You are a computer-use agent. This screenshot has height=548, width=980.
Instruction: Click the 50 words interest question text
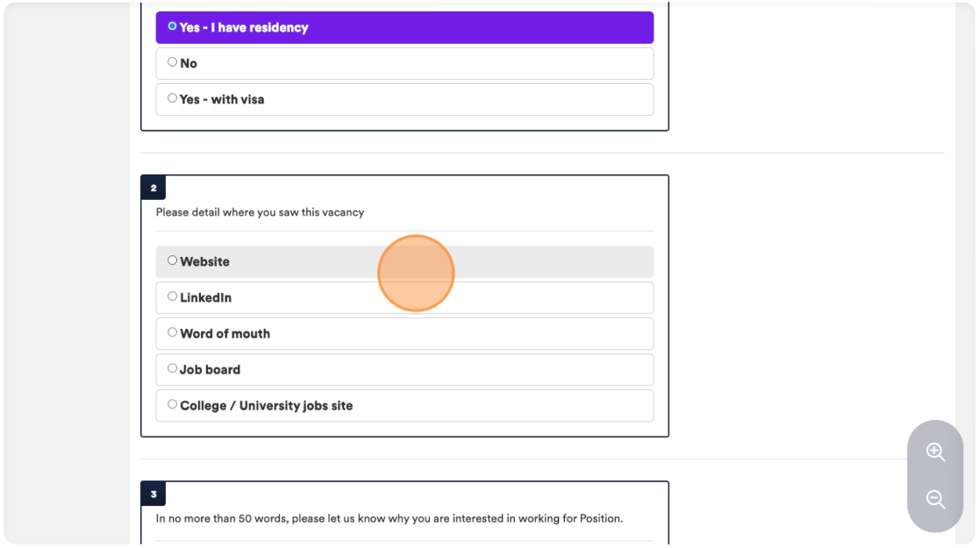coord(389,519)
